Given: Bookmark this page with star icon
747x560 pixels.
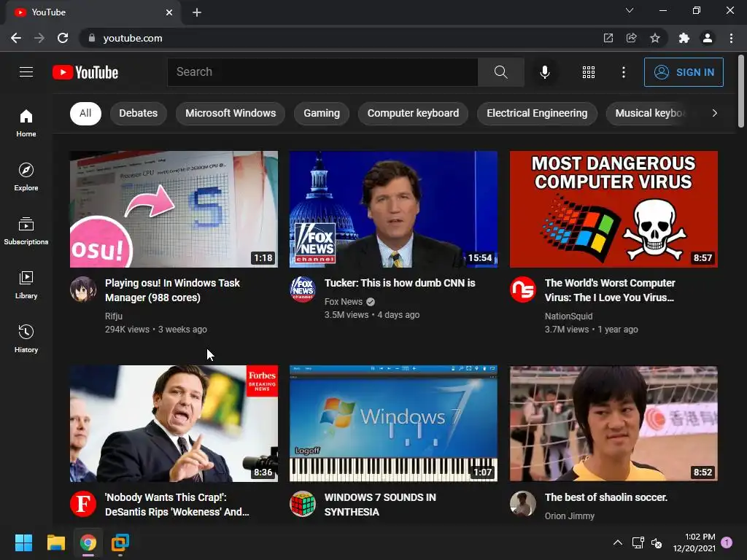Looking at the screenshot, I should (x=655, y=38).
